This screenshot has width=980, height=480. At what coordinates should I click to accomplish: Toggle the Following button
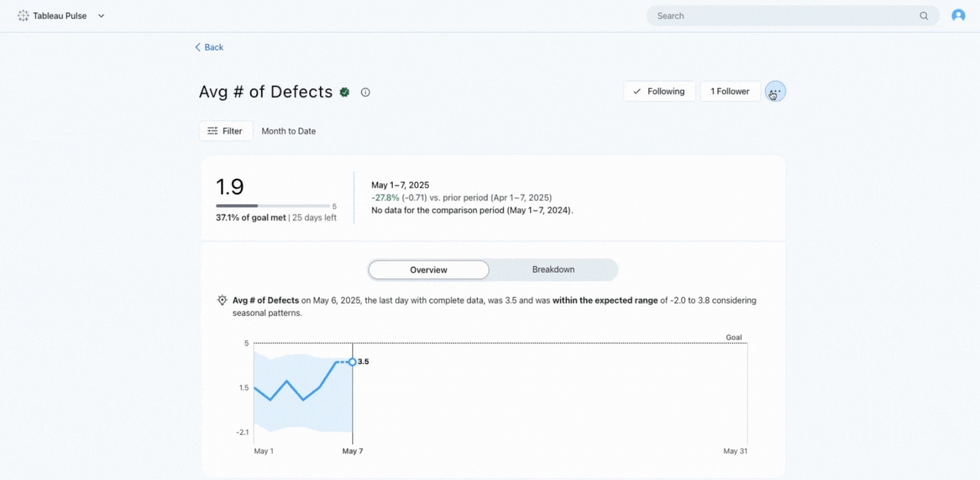point(659,91)
